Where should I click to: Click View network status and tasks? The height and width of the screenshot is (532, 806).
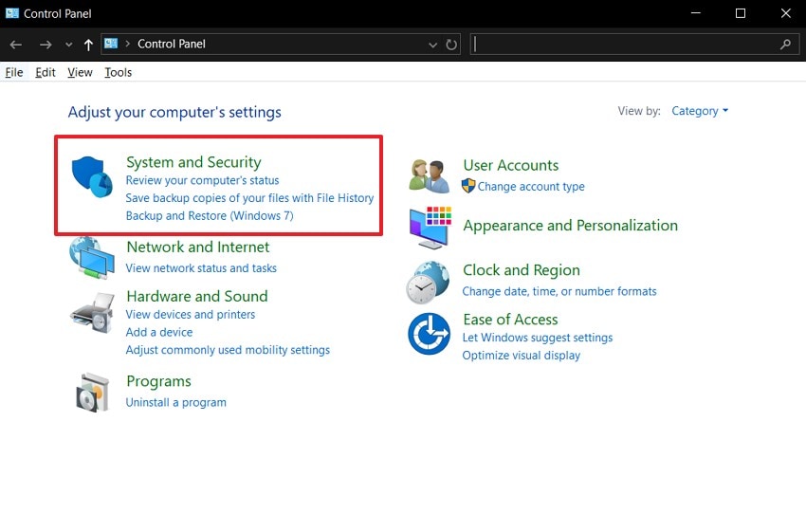(x=201, y=268)
